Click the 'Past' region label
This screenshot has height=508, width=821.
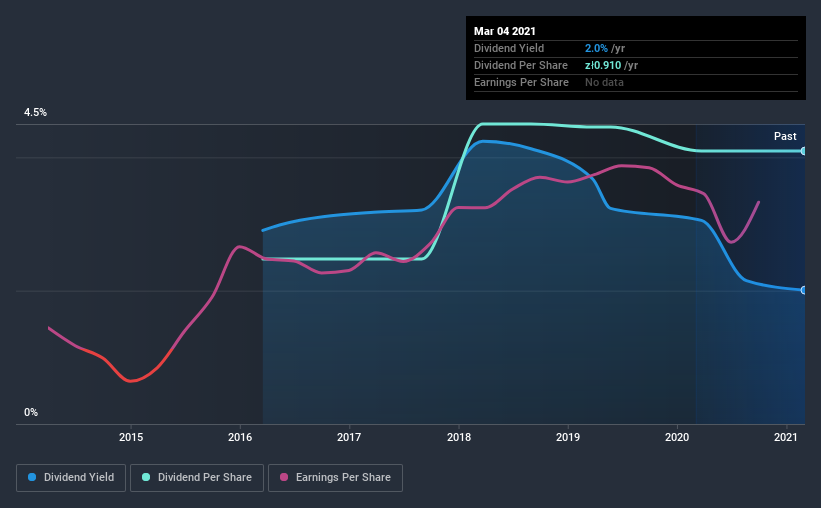(x=785, y=136)
